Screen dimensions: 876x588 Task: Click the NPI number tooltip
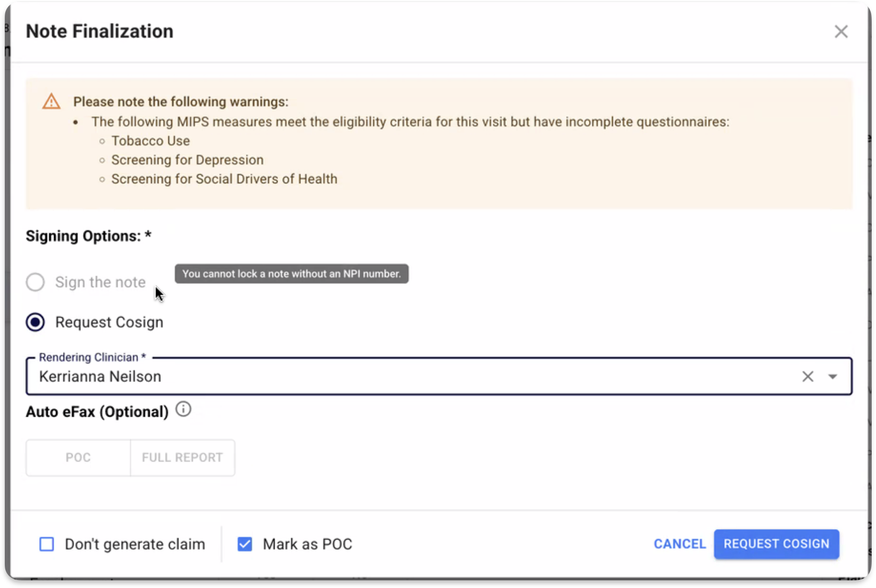click(x=291, y=274)
